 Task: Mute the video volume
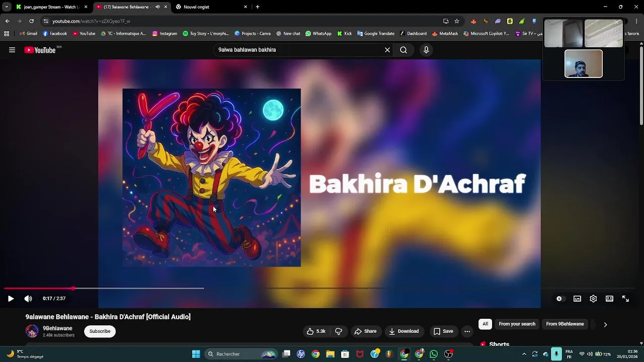pyautogui.click(x=28, y=299)
